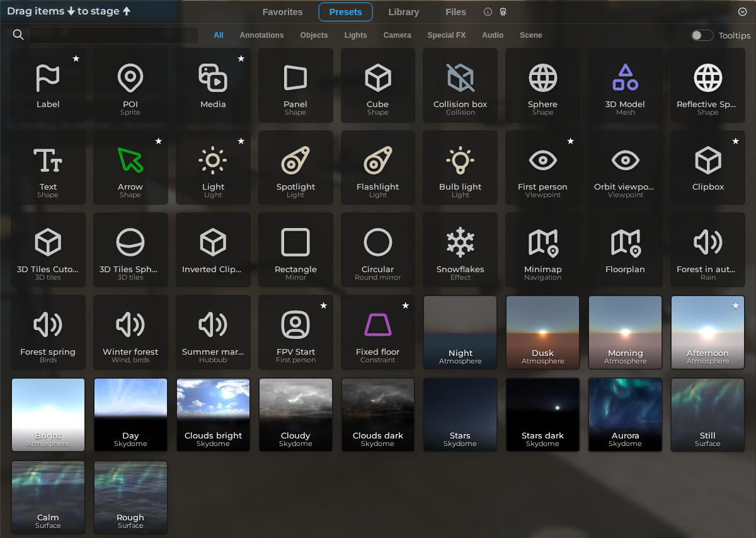This screenshot has height=538, width=756.
Task: Pick the Rectangle mirror preset
Action: click(295, 250)
